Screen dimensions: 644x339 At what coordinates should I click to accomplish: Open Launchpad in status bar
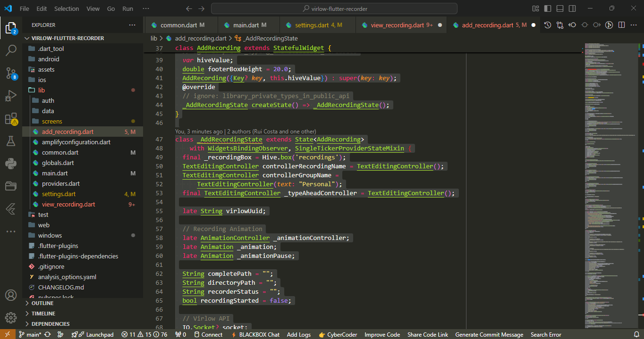[x=93, y=334]
